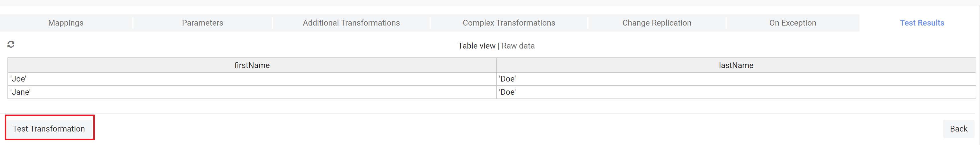Switch to the Parameters tab
Image resolution: width=980 pixels, height=145 pixels.
[x=202, y=23]
